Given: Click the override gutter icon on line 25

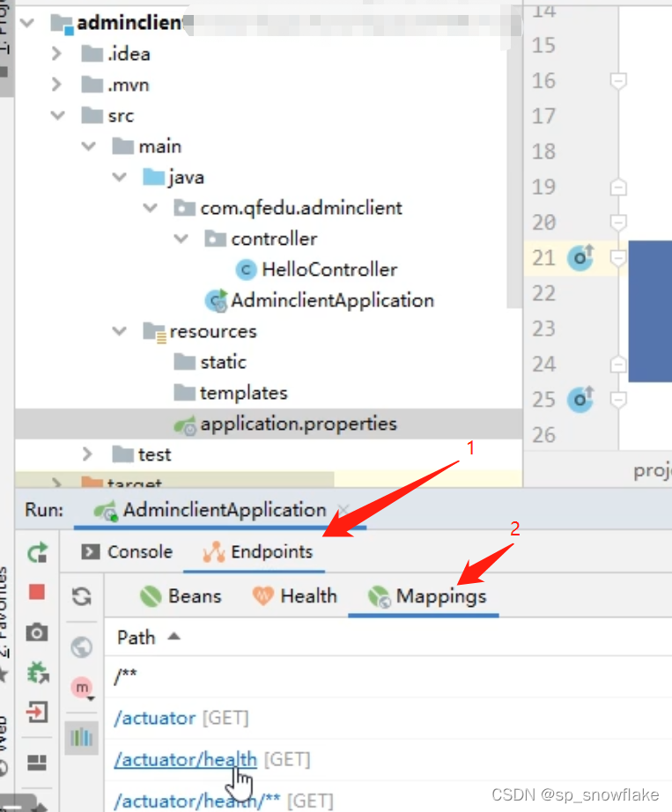Looking at the screenshot, I should 580,399.
